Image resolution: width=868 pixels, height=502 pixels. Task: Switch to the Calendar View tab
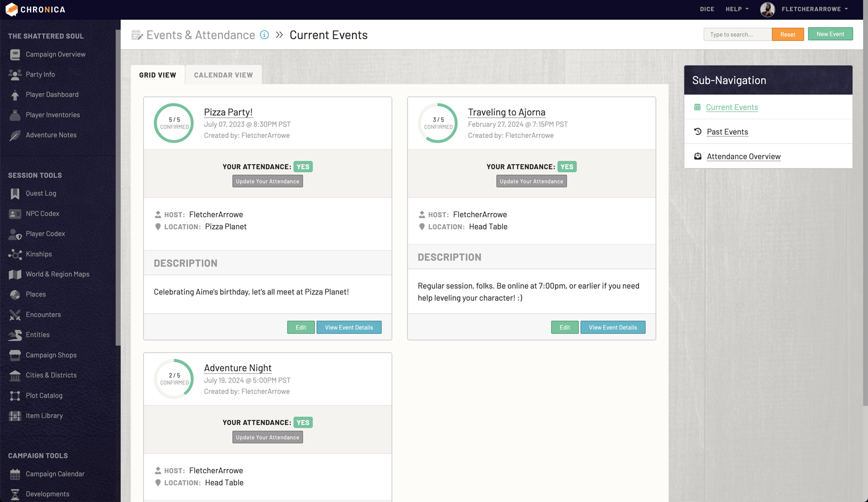pos(224,75)
